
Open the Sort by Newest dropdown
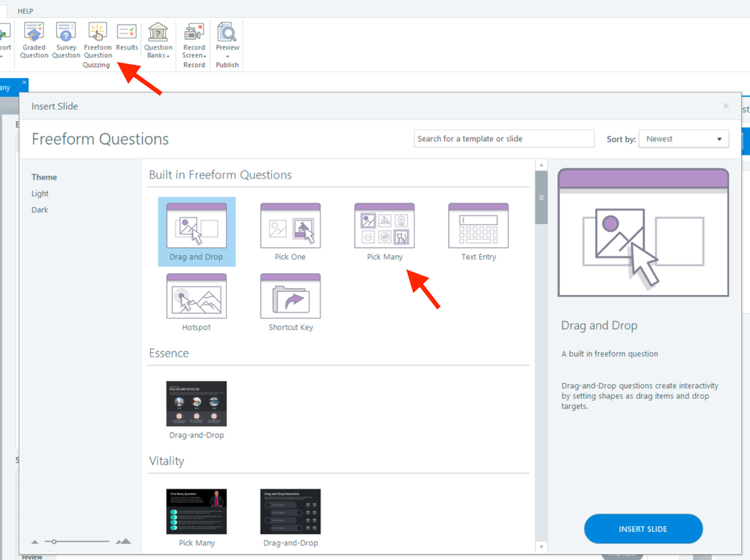point(683,139)
